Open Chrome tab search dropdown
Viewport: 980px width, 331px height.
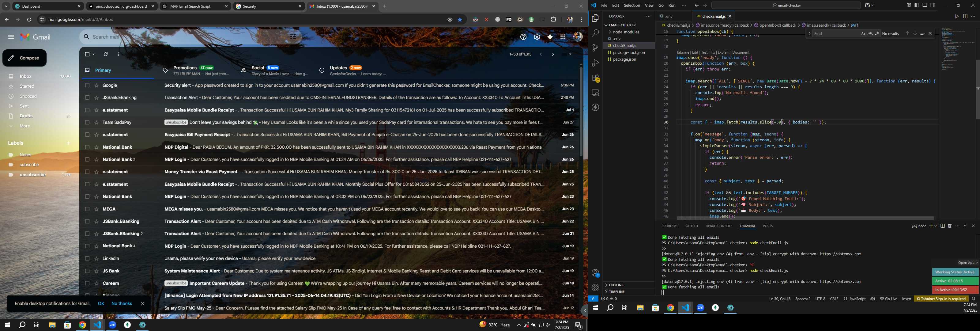click(6, 6)
